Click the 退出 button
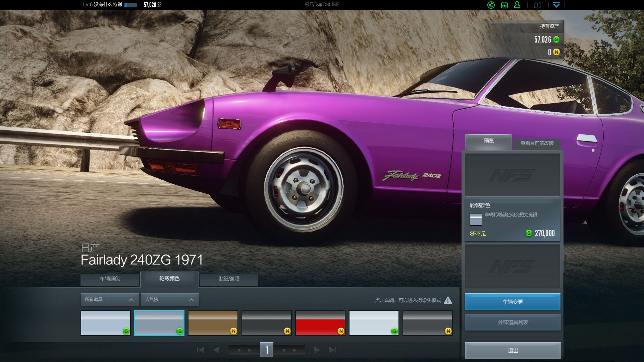This screenshot has height=362, width=644. [513, 351]
